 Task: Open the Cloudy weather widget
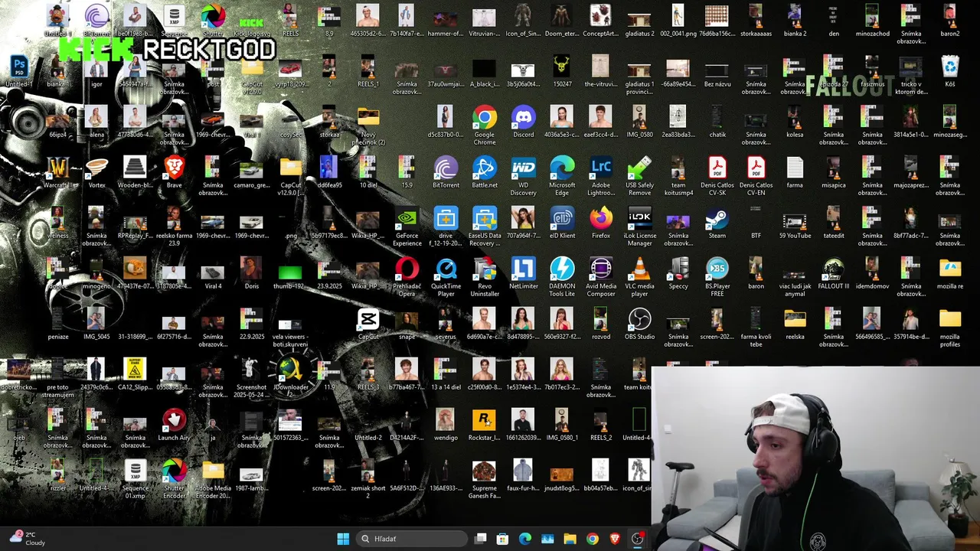point(28,539)
